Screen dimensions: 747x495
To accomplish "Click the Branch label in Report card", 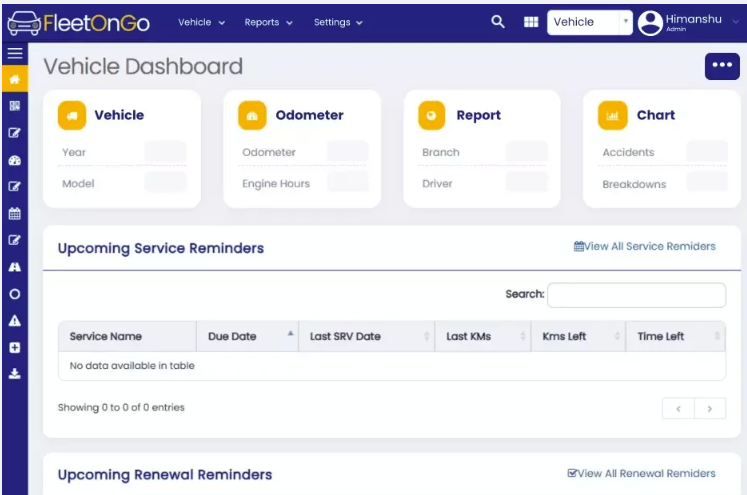I will coord(441,152).
